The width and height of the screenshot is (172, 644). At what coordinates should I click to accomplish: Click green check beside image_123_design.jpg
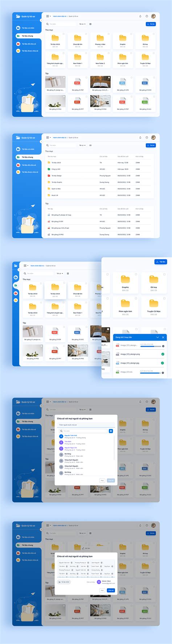(x=163, y=363)
